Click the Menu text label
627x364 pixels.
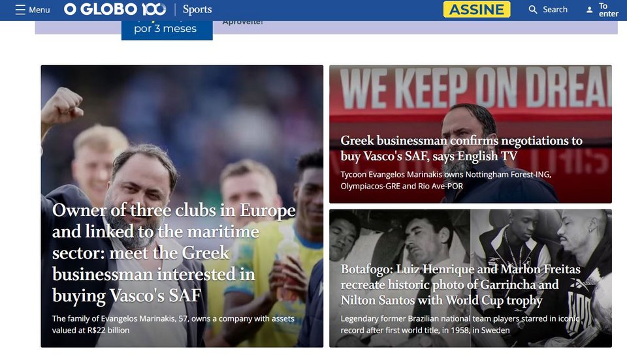coord(39,10)
